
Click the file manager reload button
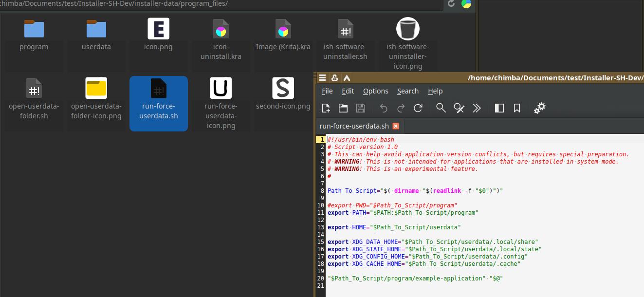coord(451,3)
